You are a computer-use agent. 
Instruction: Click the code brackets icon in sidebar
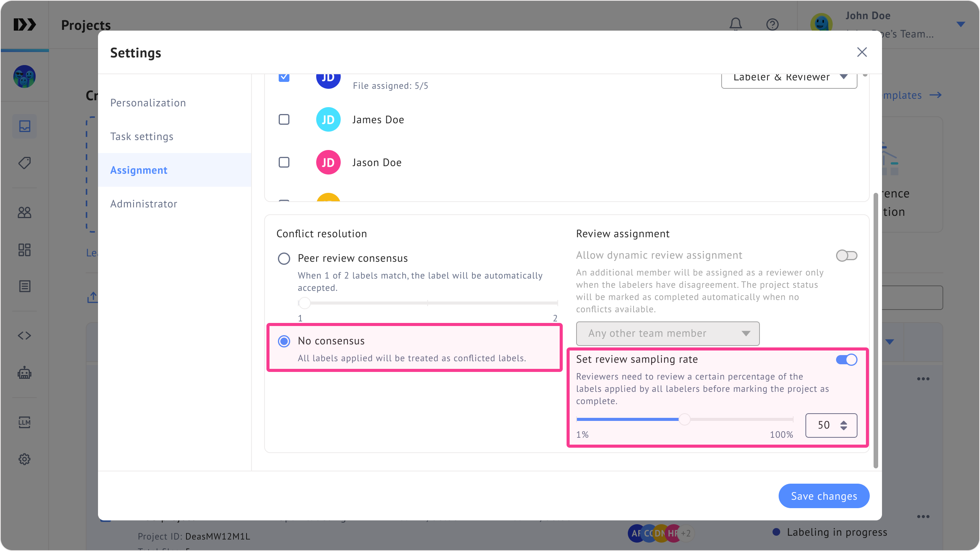(x=24, y=336)
